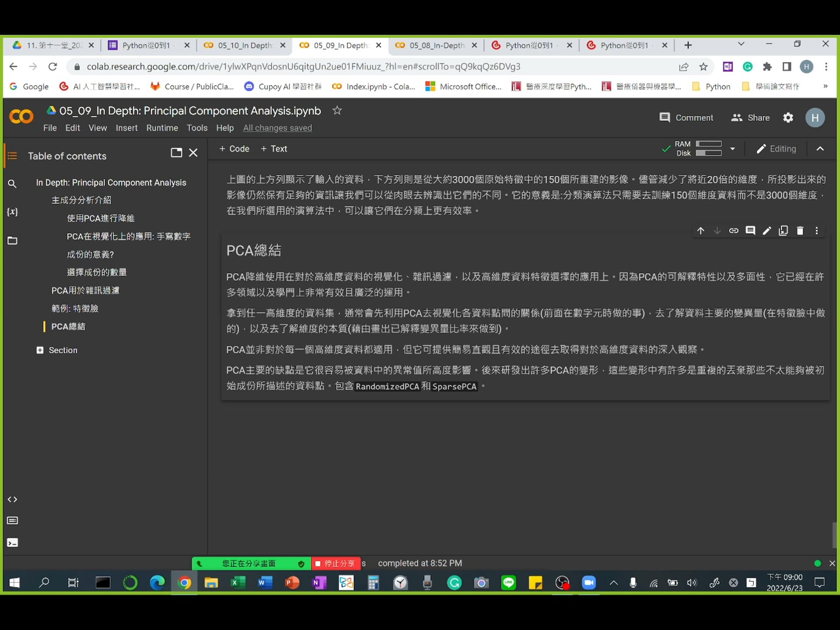This screenshot has height=630, width=840.
Task: Open the search icon in the left sidebar
Action: [x=12, y=184]
